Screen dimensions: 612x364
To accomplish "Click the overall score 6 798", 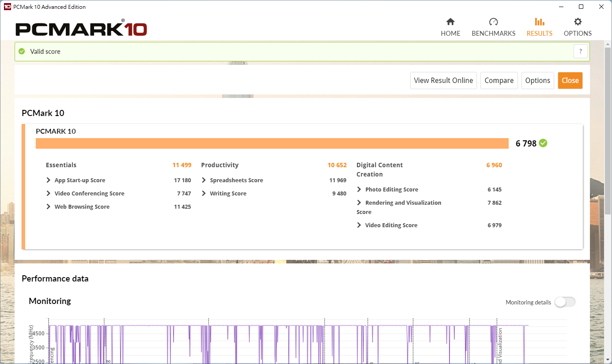I will tap(526, 143).
